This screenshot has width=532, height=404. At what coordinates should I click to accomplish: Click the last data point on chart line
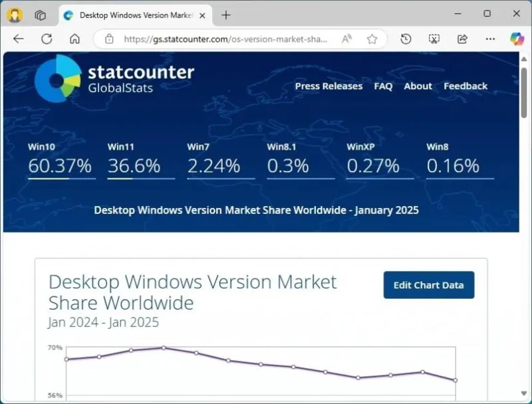click(455, 380)
